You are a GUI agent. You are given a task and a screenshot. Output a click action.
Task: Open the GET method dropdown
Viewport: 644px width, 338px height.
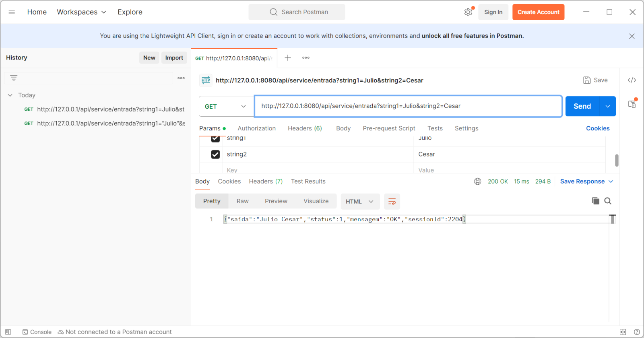click(x=226, y=106)
